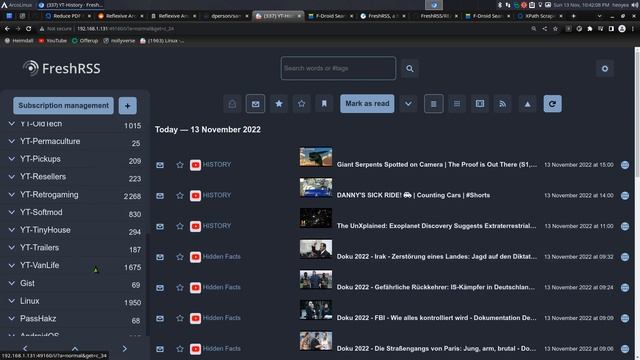Image resolution: width=640 pixels, height=360 pixels.
Task: Click in the Search words or #tags field
Action: 338,69
